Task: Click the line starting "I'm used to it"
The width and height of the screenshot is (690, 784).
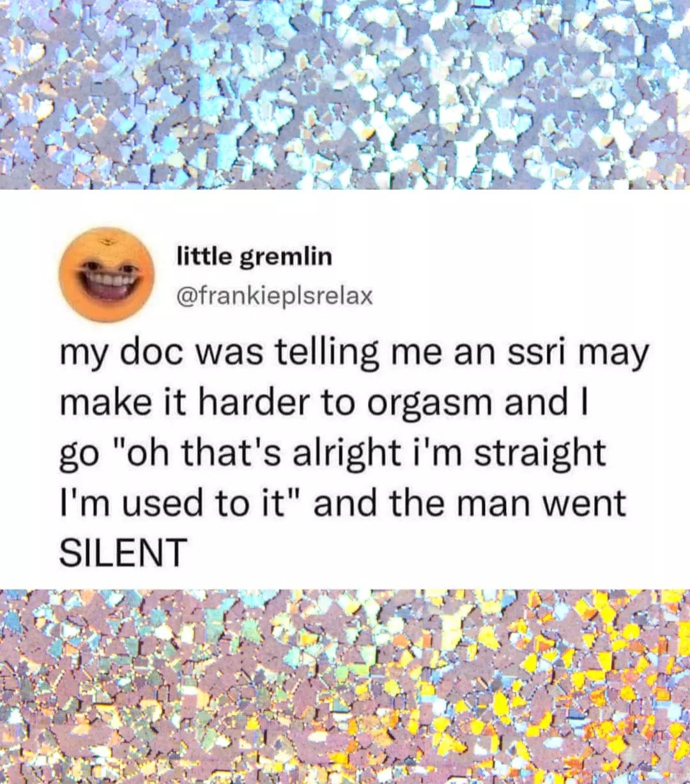Action: [x=343, y=503]
